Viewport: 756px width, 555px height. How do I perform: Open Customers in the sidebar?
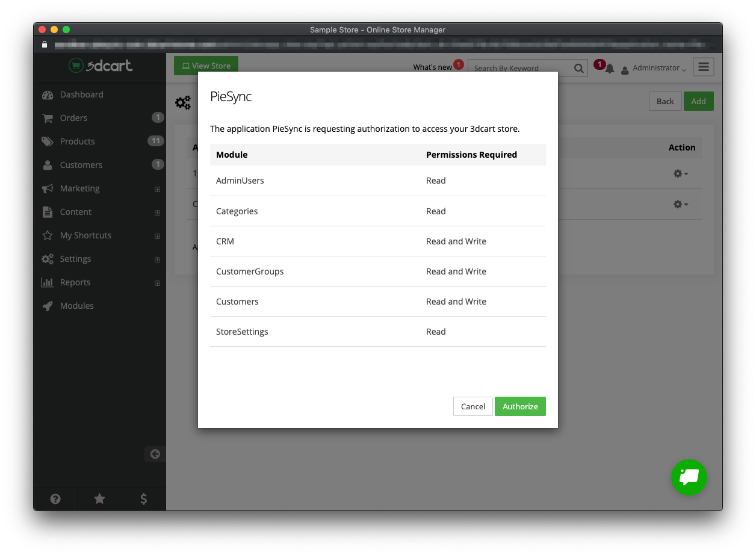click(x=81, y=165)
